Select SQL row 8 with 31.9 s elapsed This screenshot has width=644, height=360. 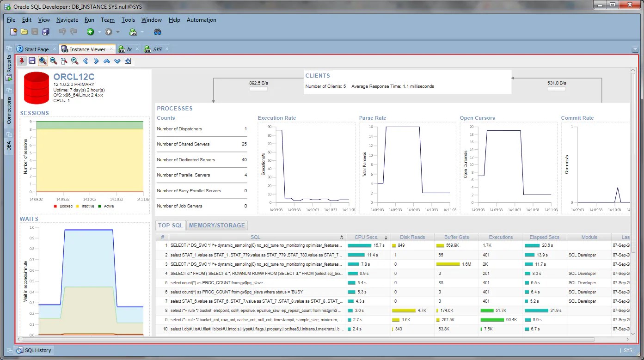coord(393,311)
